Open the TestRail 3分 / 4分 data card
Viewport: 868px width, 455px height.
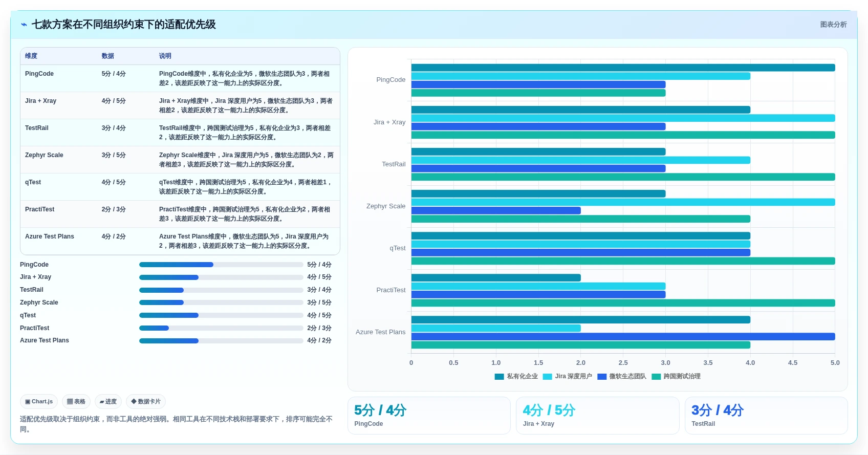pos(766,416)
